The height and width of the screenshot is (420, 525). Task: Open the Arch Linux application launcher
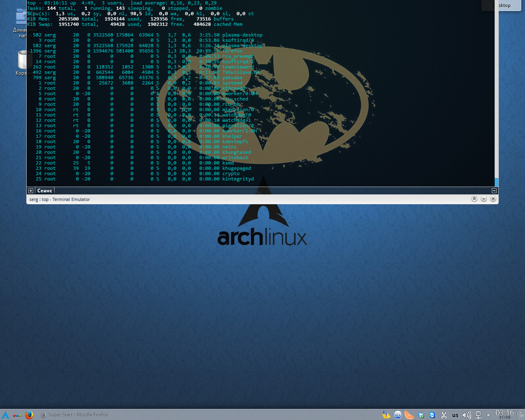coord(5,415)
